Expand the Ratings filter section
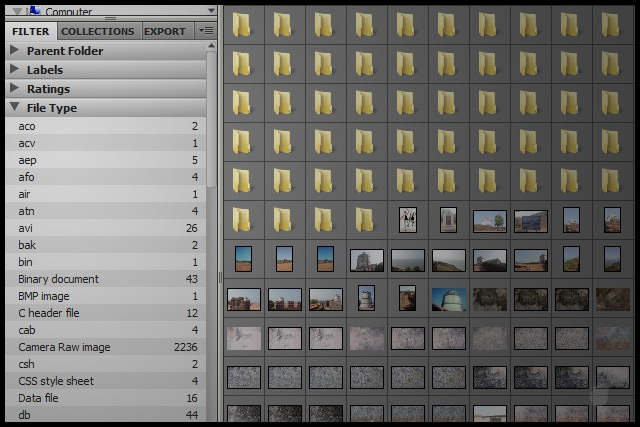640x427 pixels. (14, 89)
